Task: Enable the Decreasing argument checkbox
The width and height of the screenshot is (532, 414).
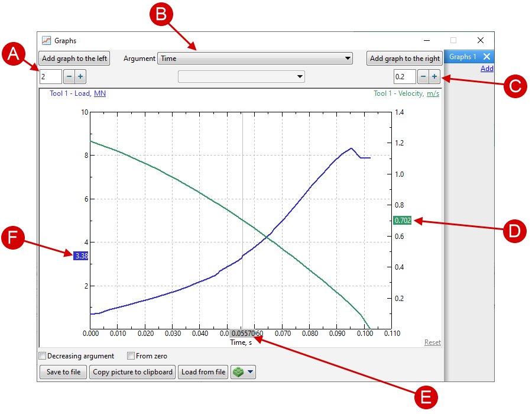Action: 42,356
